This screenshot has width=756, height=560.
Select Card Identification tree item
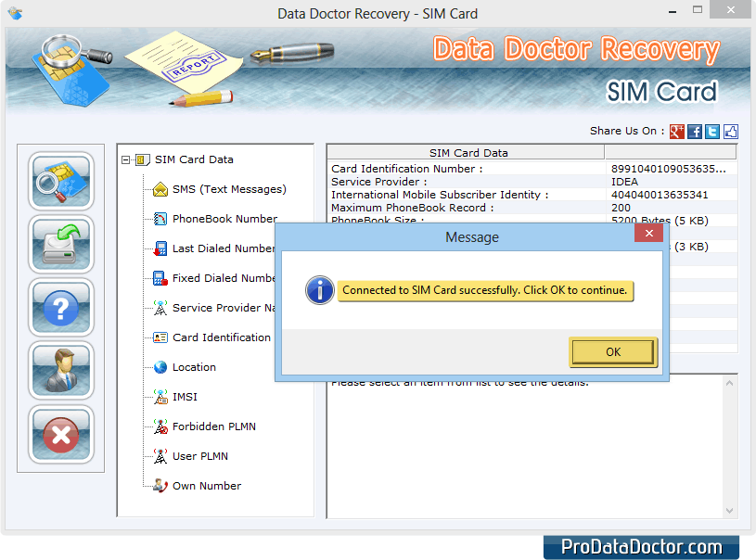pyautogui.click(x=222, y=337)
